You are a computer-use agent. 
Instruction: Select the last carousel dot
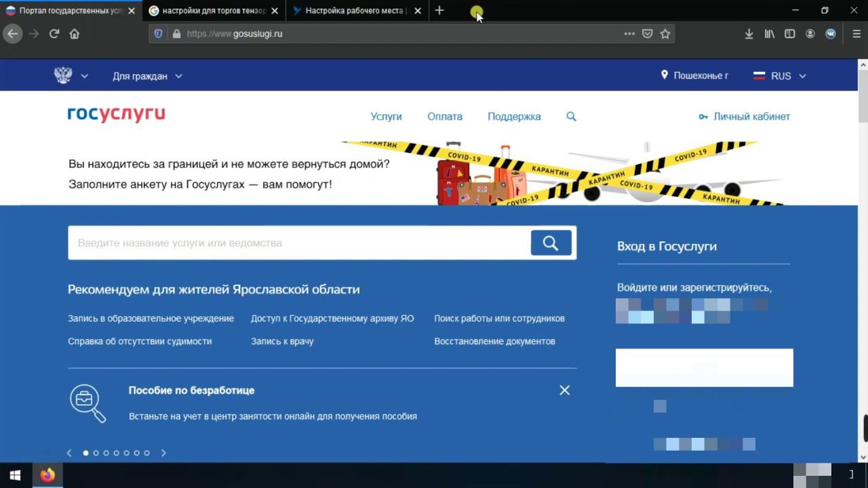(x=146, y=453)
